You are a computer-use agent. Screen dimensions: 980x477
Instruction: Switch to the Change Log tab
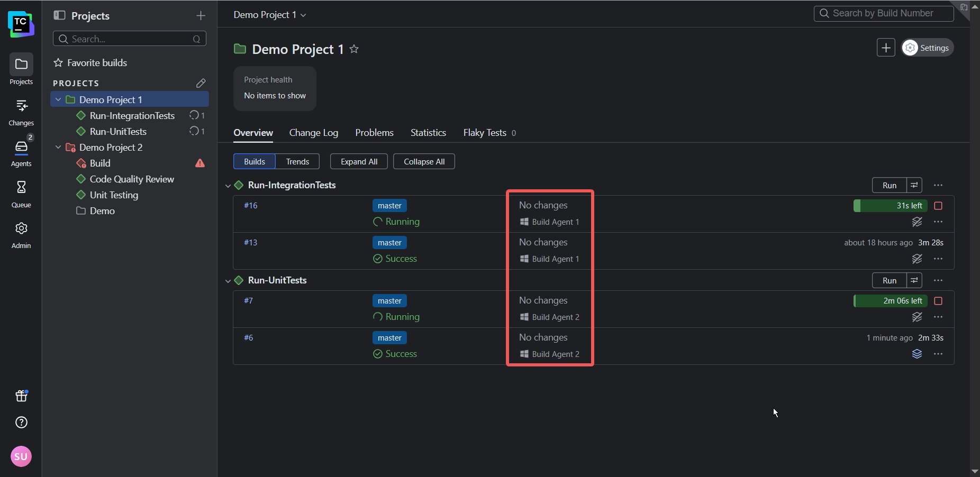[x=313, y=133]
